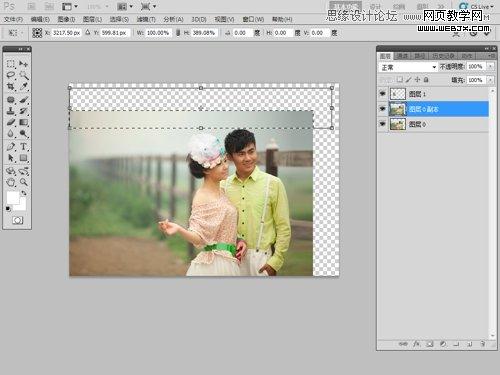Select the Brush tool
The width and height of the screenshot is (500, 375).
23,100
